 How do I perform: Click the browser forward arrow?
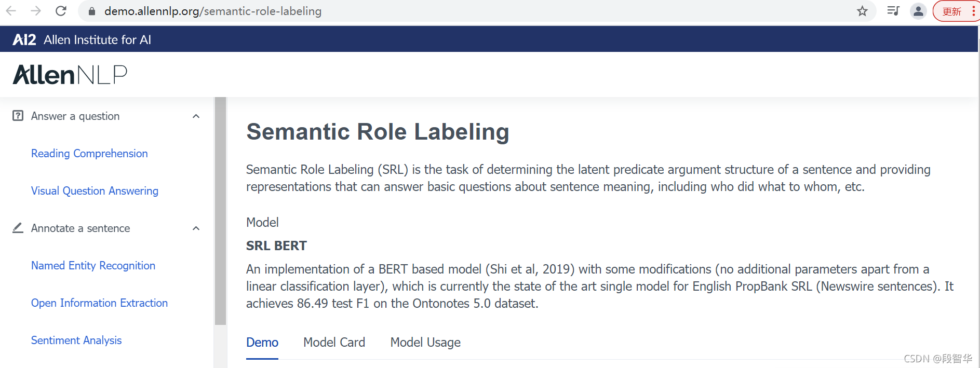36,11
